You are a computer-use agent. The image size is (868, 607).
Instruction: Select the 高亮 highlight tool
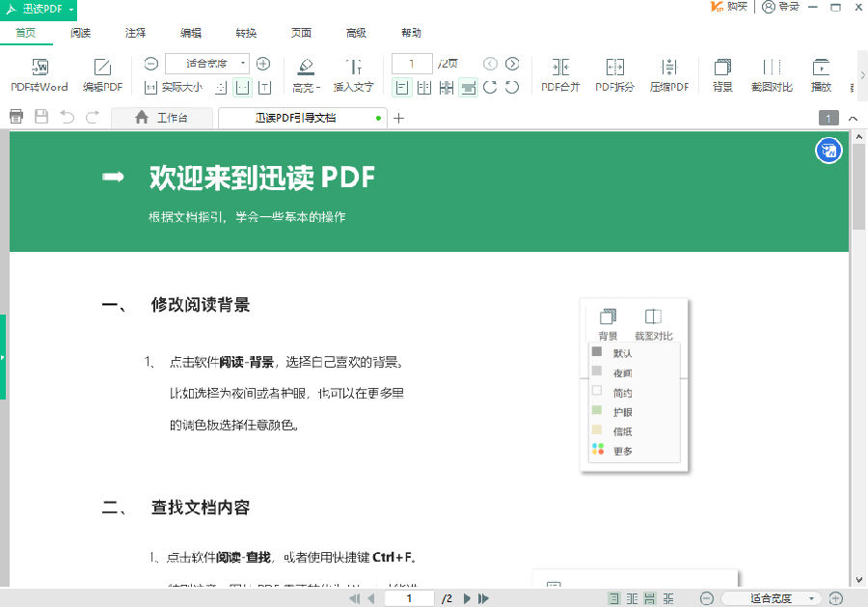pyautogui.click(x=306, y=76)
